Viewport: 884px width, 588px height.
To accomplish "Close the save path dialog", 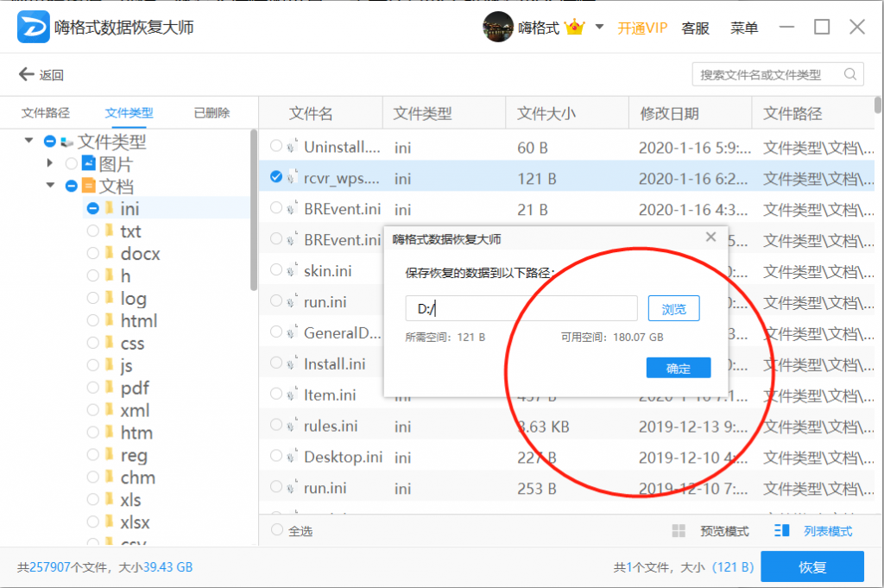I will (x=711, y=237).
